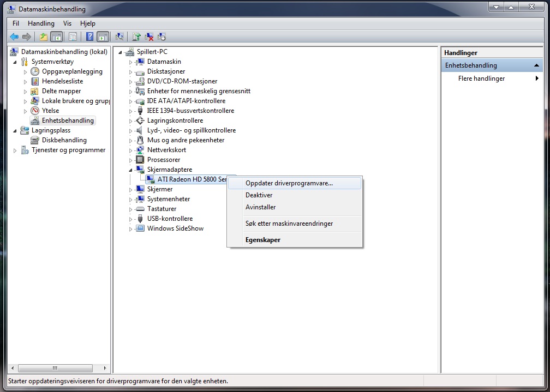
Task: Expand the Oppgaveplanlegging node arrow
Action: pos(25,72)
